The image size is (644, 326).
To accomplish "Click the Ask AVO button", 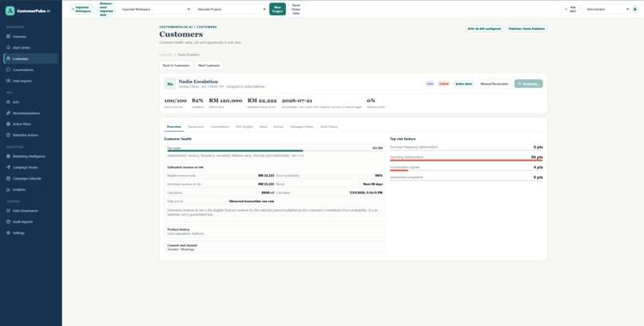I will (x=571, y=9).
